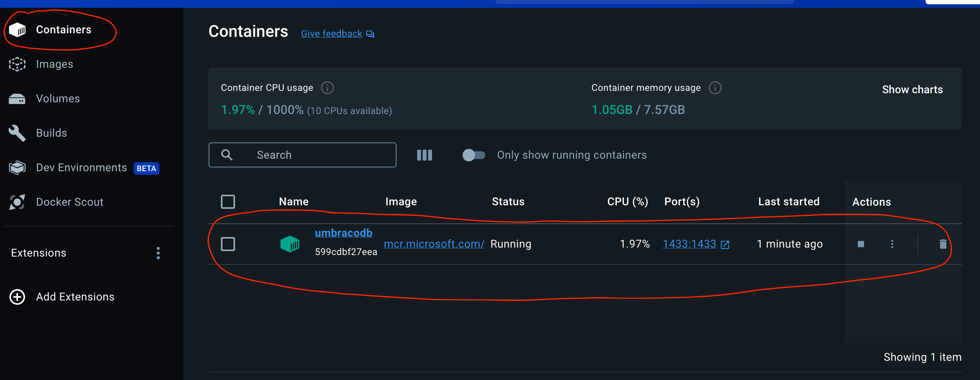This screenshot has height=380, width=980.
Task: Open the umbracodb container link
Action: [344, 233]
